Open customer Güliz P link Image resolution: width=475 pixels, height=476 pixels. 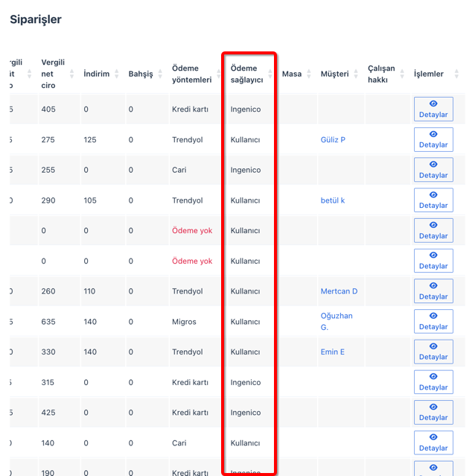click(333, 140)
